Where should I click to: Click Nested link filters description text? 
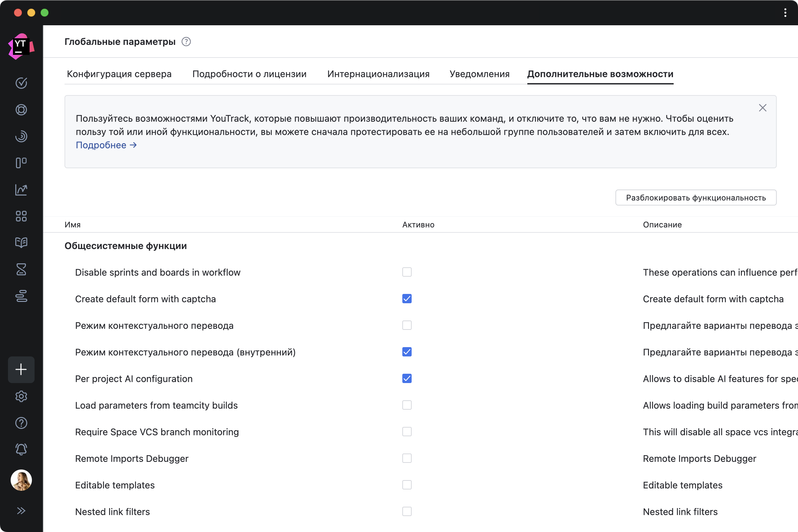point(680,512)
